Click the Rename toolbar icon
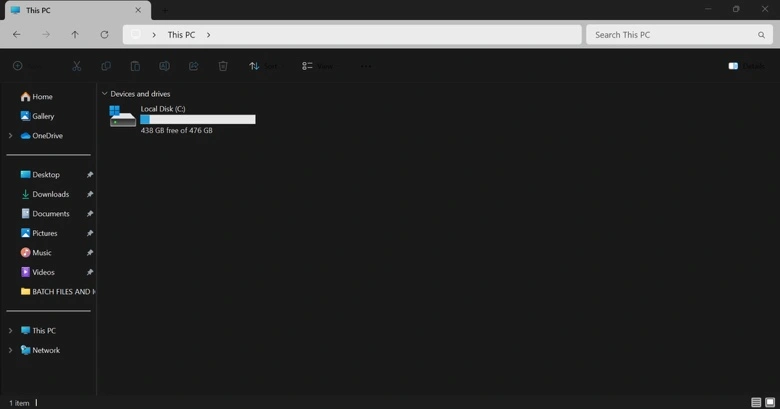Screen dimensions: 780x409 (x=164, y=66)
